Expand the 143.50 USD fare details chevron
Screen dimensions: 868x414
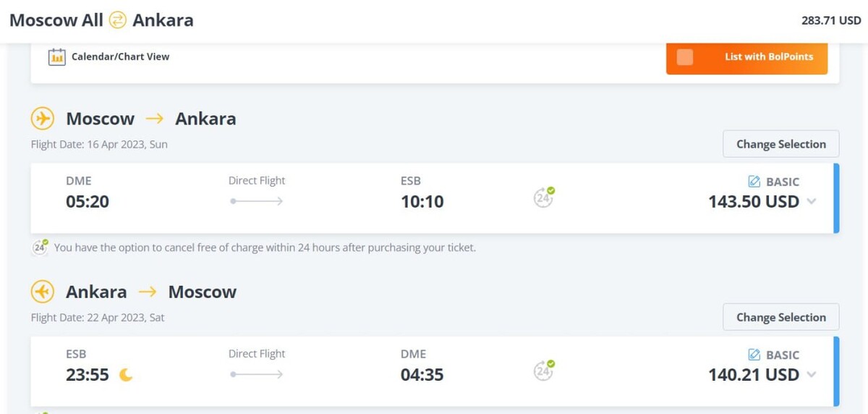(811, 202)
